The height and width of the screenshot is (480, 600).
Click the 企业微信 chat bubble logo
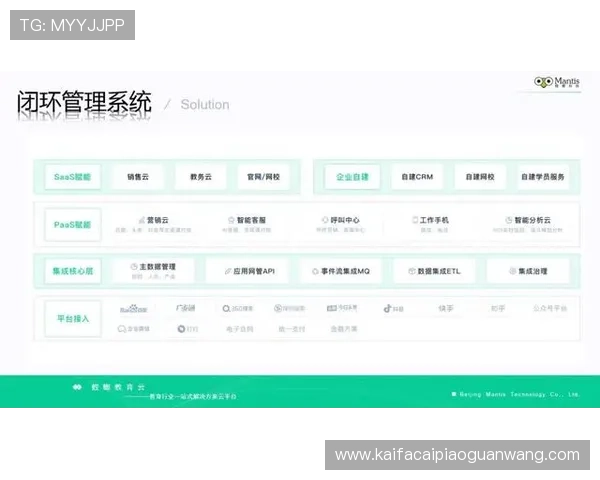coord(122,329)
